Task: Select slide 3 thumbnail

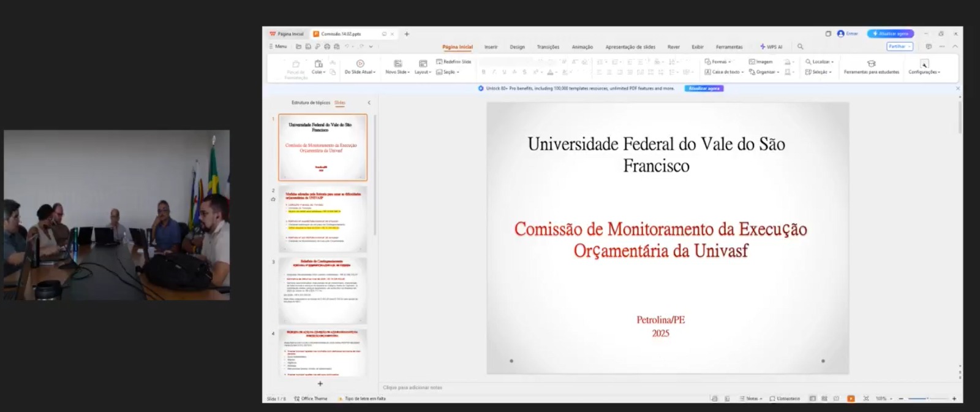Action: click(323, 291)
